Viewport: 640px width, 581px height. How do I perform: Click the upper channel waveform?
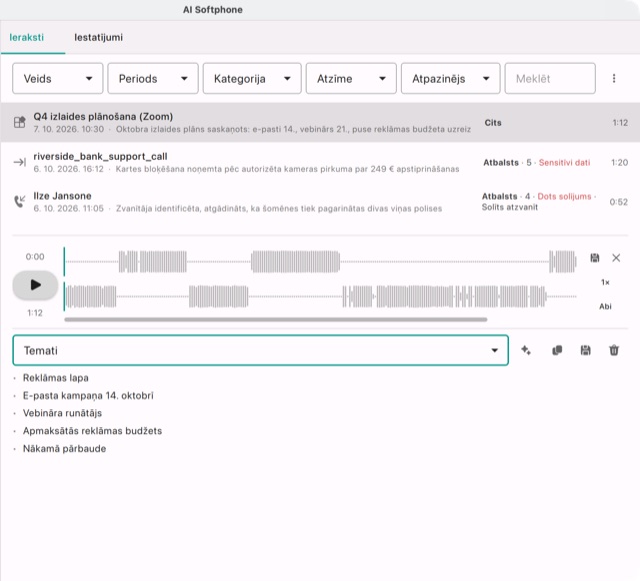coord(320,261)
